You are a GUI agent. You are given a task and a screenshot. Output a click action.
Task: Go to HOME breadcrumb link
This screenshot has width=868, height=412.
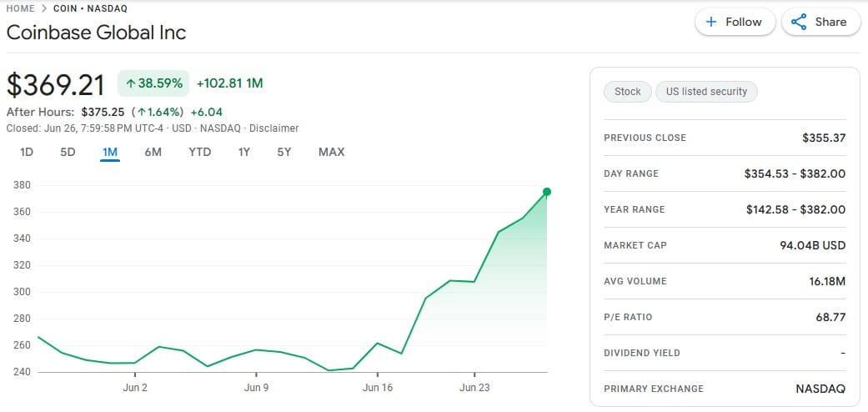pos(20,9)
